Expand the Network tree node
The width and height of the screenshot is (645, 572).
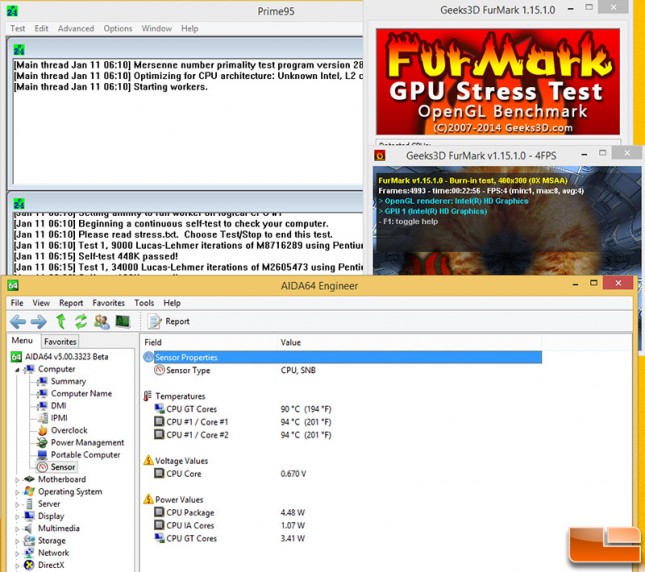coord(17,553)
